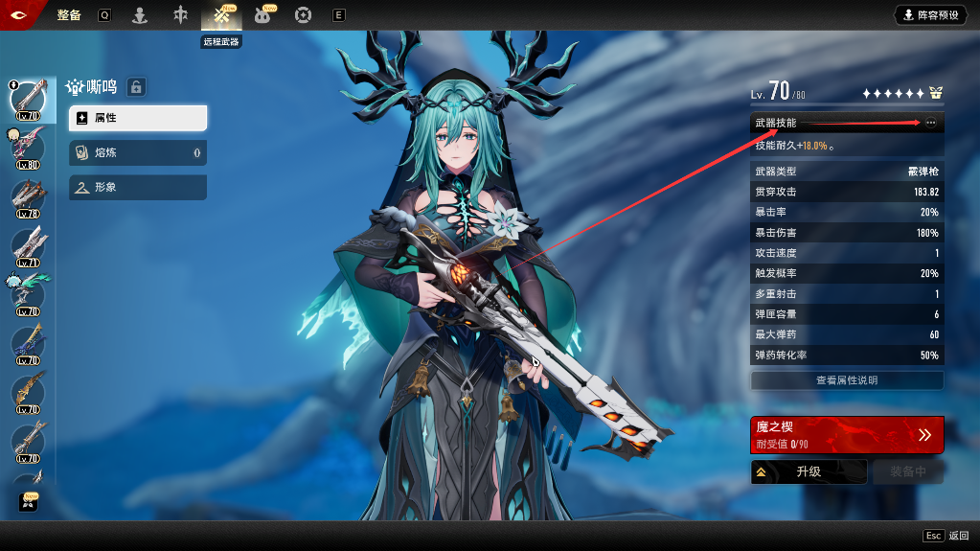Switch to the melee weapon sword tab
The image size is (980, 551).
click(x=180, y=15)
